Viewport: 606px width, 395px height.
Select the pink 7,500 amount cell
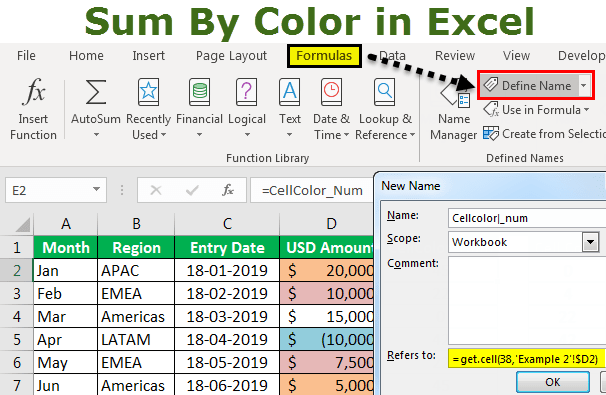327,363
